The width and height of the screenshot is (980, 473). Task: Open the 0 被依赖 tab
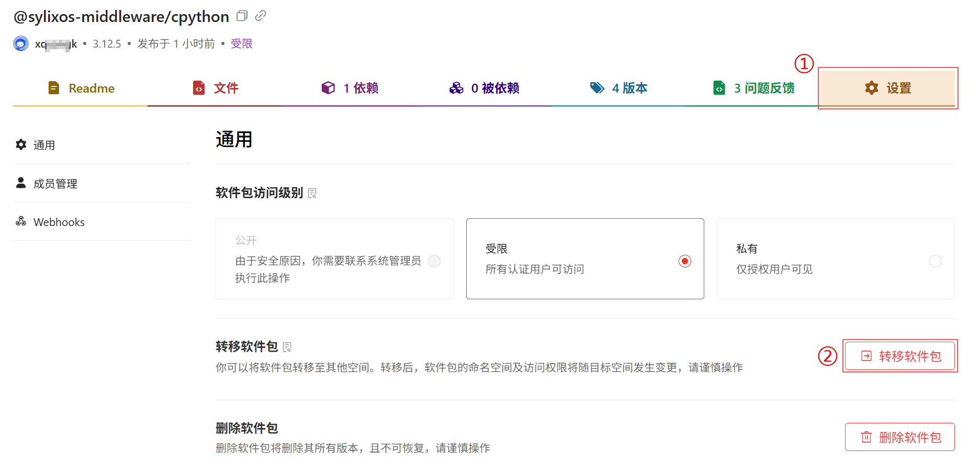(x=484, y=88)
